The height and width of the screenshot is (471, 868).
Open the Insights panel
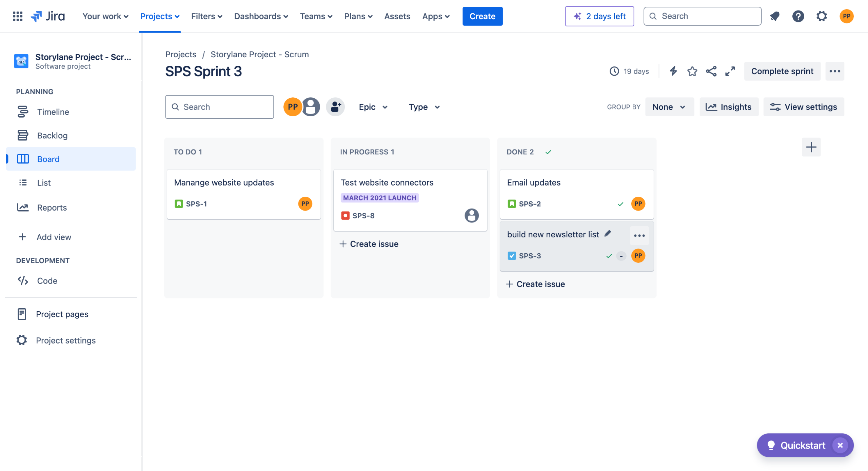click(729, 107)
